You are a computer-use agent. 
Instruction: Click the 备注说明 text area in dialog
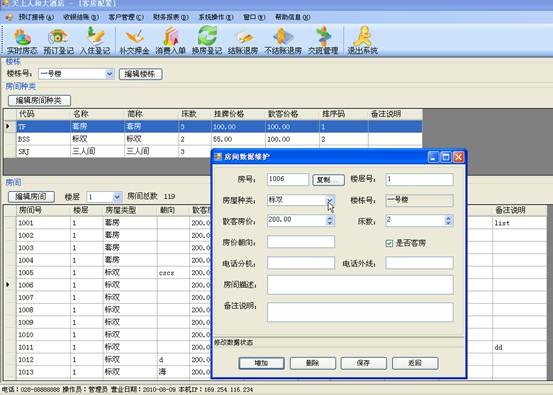[x=360, y=312]
